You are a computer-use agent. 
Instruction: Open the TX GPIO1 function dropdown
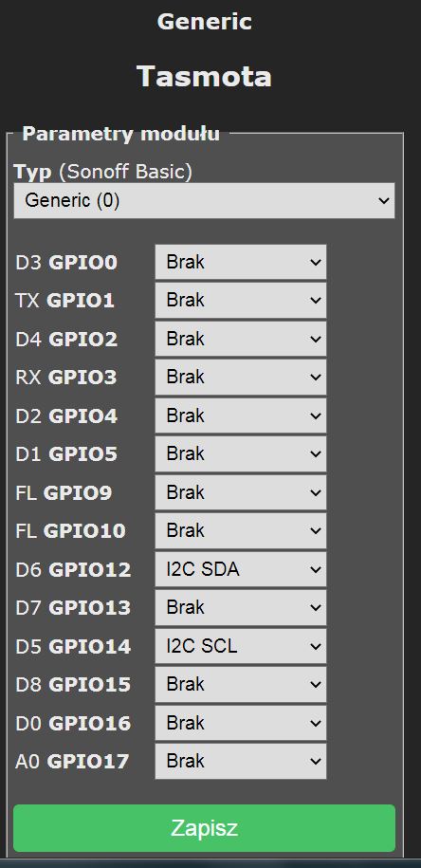coord(241,300)
